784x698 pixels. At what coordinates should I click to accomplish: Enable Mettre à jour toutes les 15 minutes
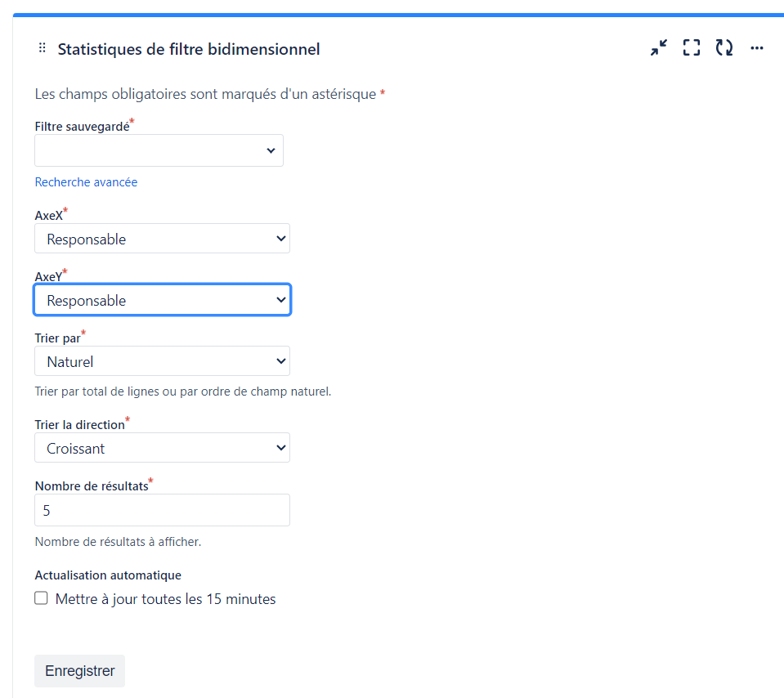pyautogui.click(x=41, y=598)
